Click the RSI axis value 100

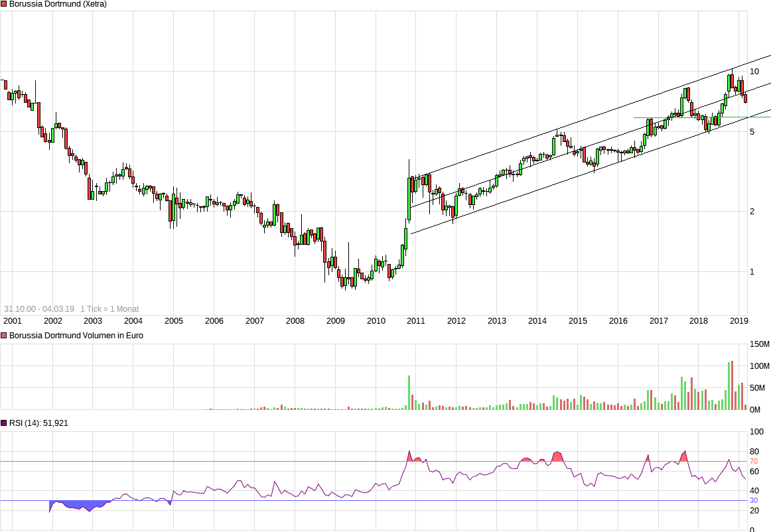(756, 432)
